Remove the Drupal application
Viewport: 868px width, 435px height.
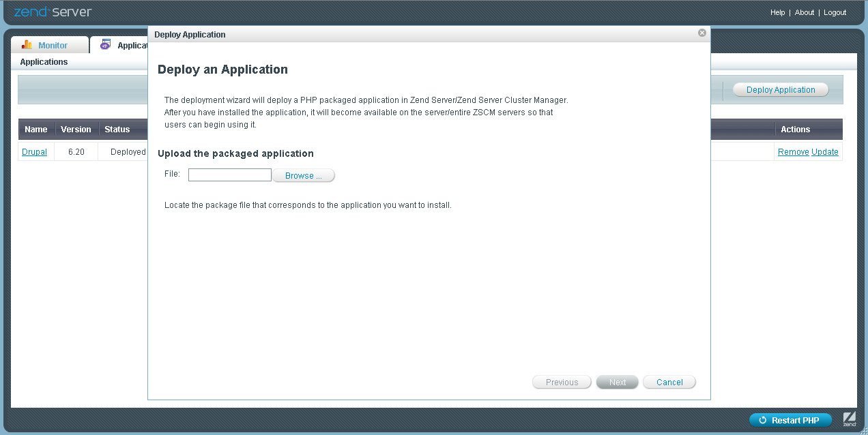(793, 152)
